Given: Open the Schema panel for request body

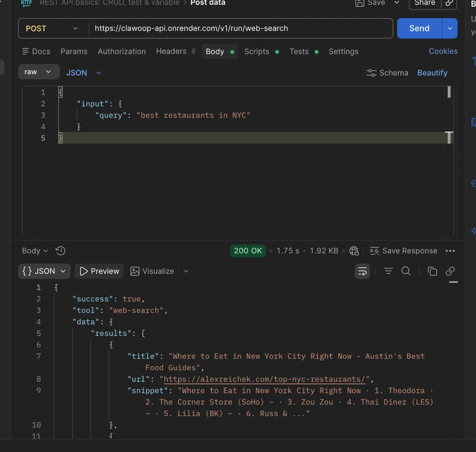Looking at the screenshot, I should [387, 73].
